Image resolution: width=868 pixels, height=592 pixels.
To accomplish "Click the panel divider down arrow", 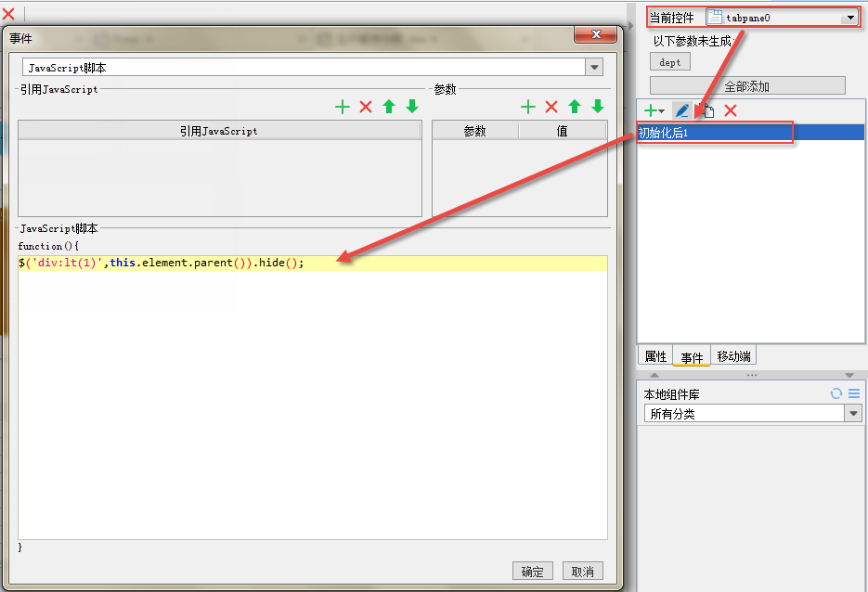I will coord(849,375).
